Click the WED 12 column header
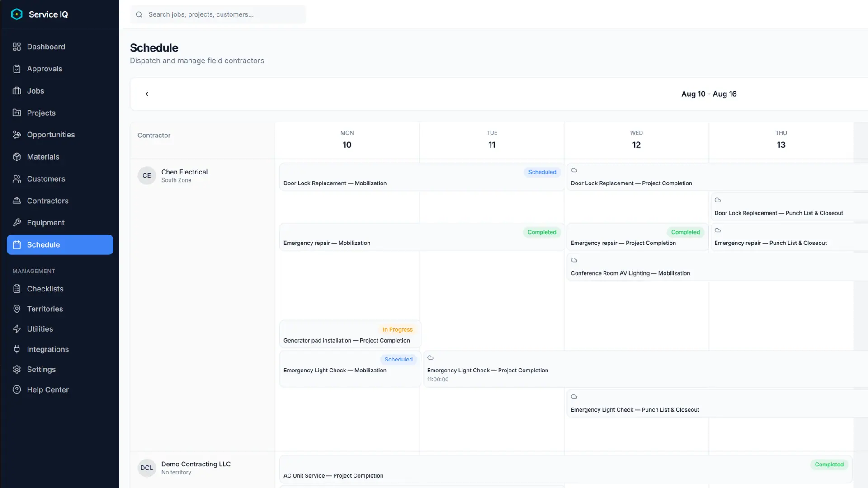This screenshot has width=868, height=488. pos(637,140)
